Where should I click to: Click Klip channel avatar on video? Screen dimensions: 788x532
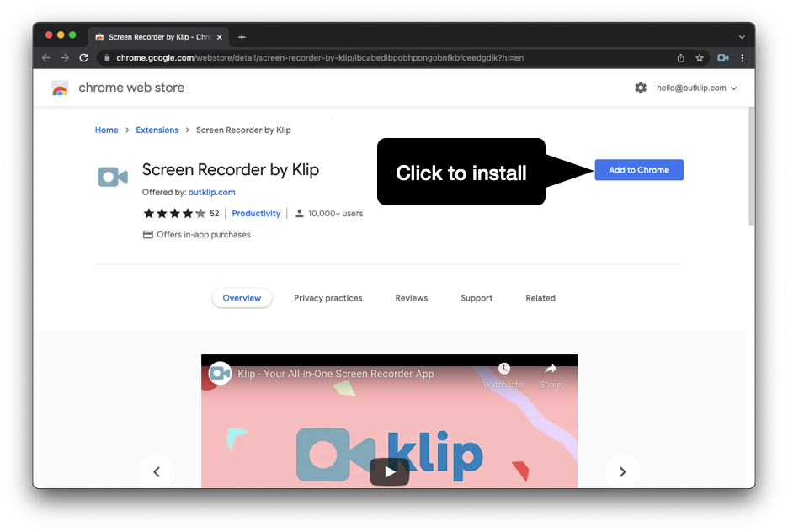point(220,373)
